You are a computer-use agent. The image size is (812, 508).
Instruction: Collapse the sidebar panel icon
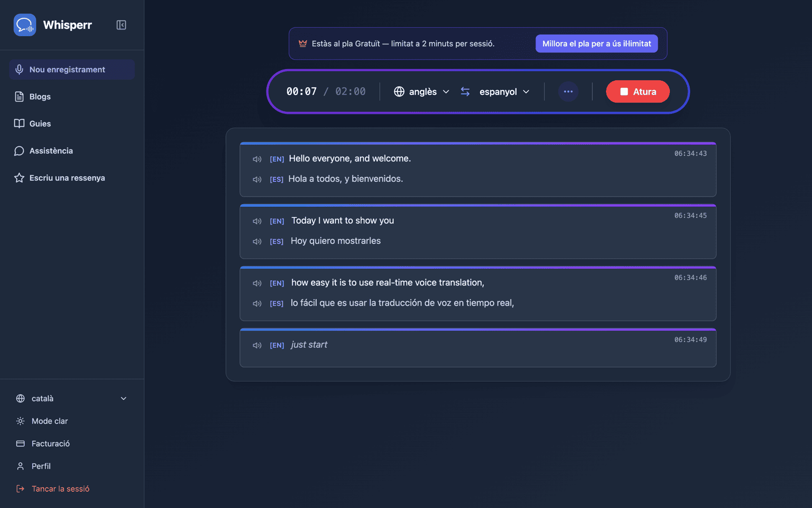121,25
